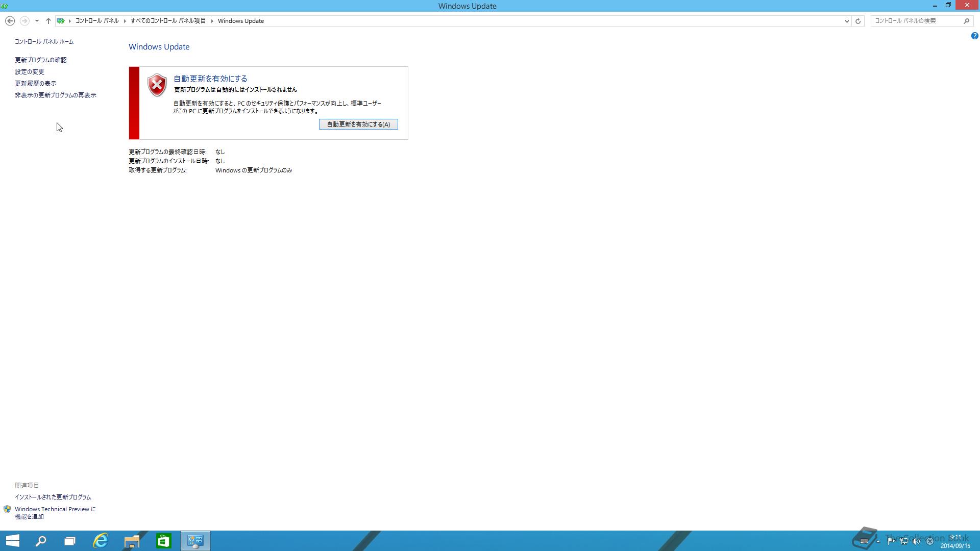Click the UAC shield icon beside Technical Preview link
Image resolution: width=980 pixels, height=551 pixels.
pos(7,509)
